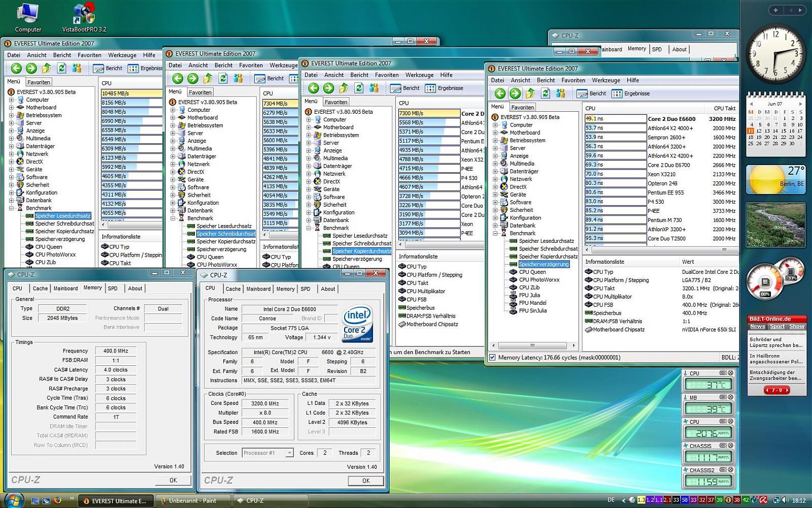812x508 pixels.
Task: Select CPU PhotoWorxx in the Speicher Lesedurchsatz EVEREST window
Action: point(55,255)
